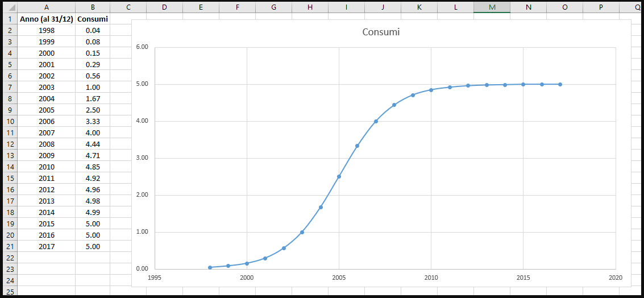Select the cell with value 4.71
Screen dimensions: 644x298
click(93, 156)
